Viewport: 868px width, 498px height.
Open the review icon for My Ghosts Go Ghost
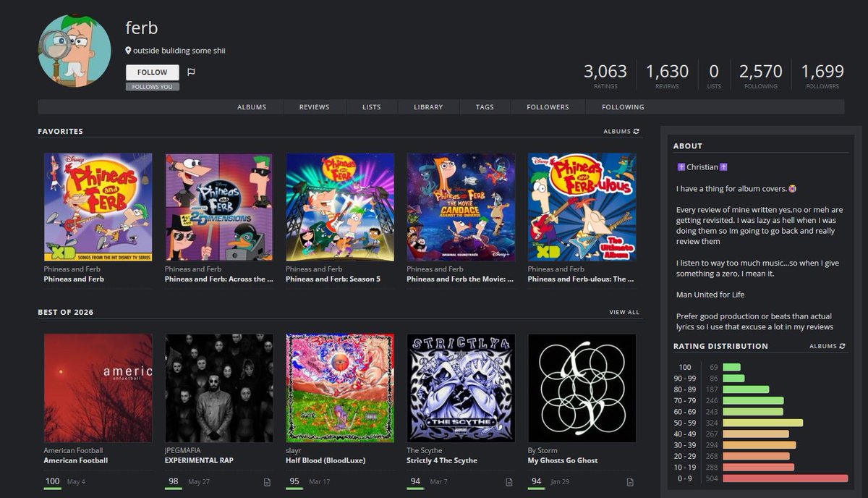(630, 482)
